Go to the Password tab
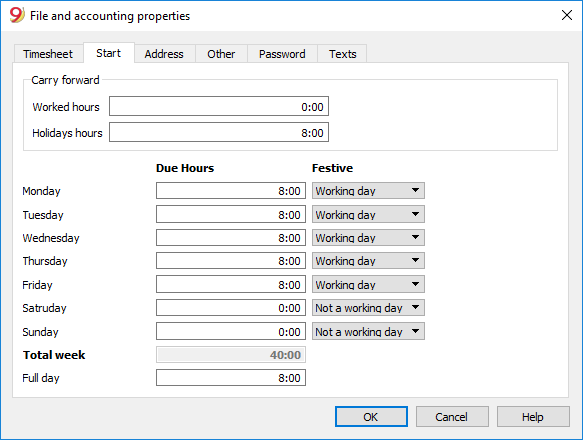This screenshot has width=583, height=441. (x=282, y=54)
